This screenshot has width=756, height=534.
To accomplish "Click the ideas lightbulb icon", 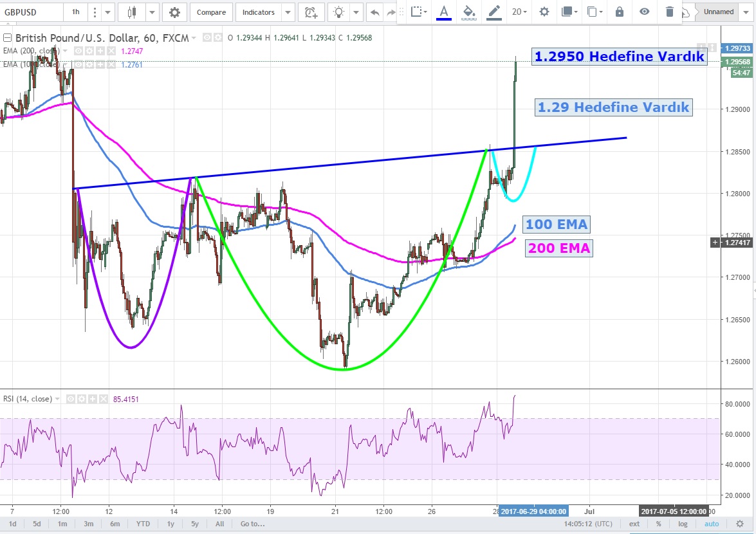I will 339,12.
